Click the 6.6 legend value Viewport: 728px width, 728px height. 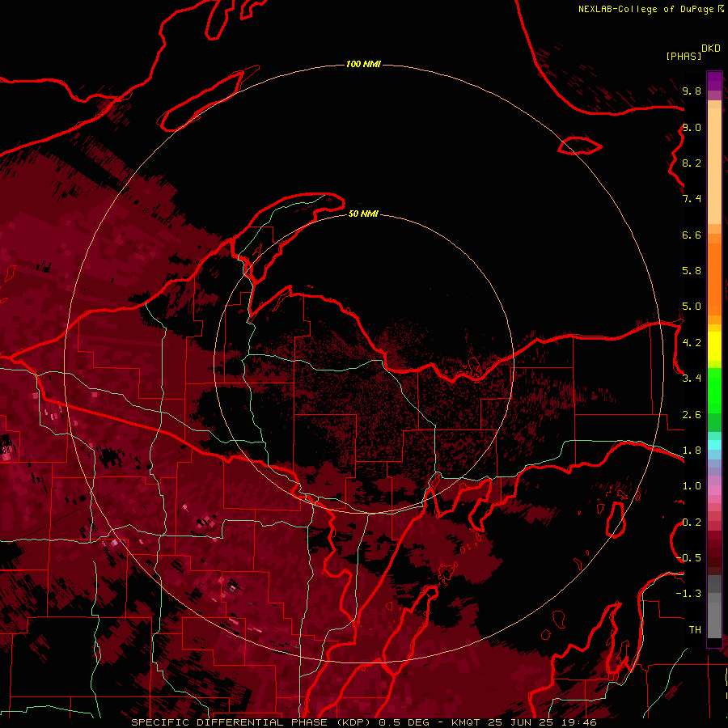point(692,235)
